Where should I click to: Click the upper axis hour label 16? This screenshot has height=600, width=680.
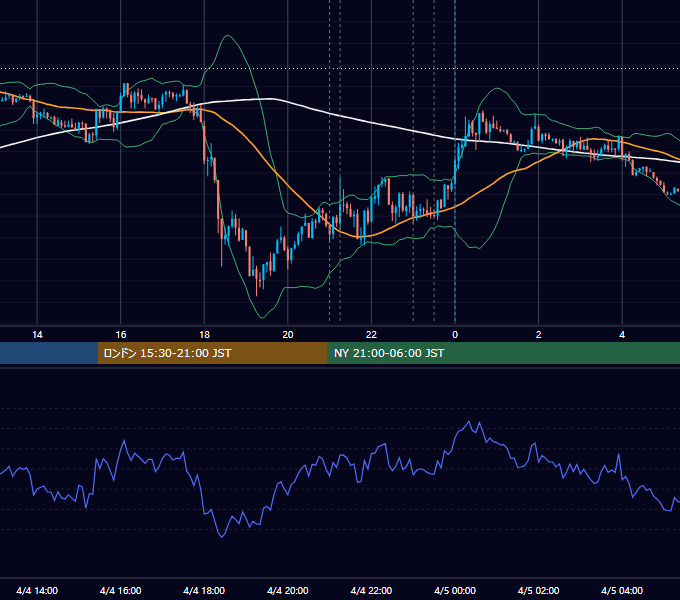[x=121, y=335]
